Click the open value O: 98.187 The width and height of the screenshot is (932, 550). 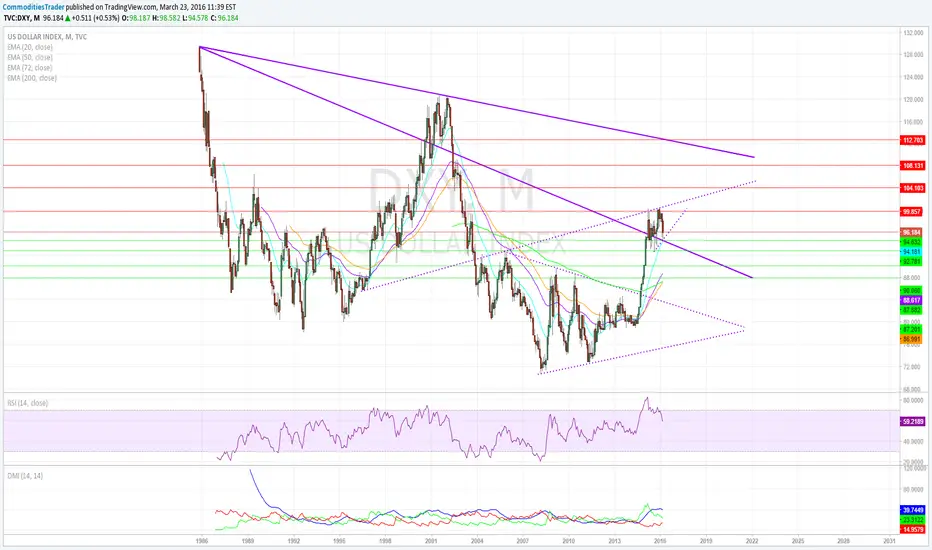click(135, 18)
